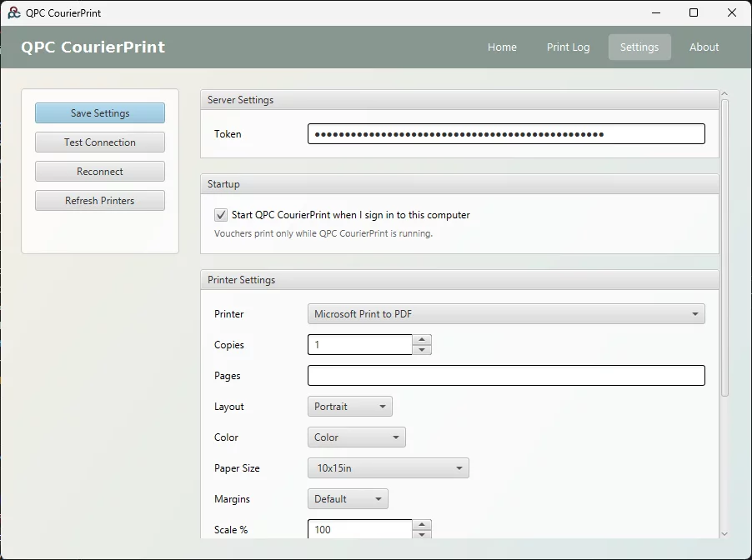Click the Save Settings button
The height and width of the screenshot is (560, 752).
[x=100, y=113]
